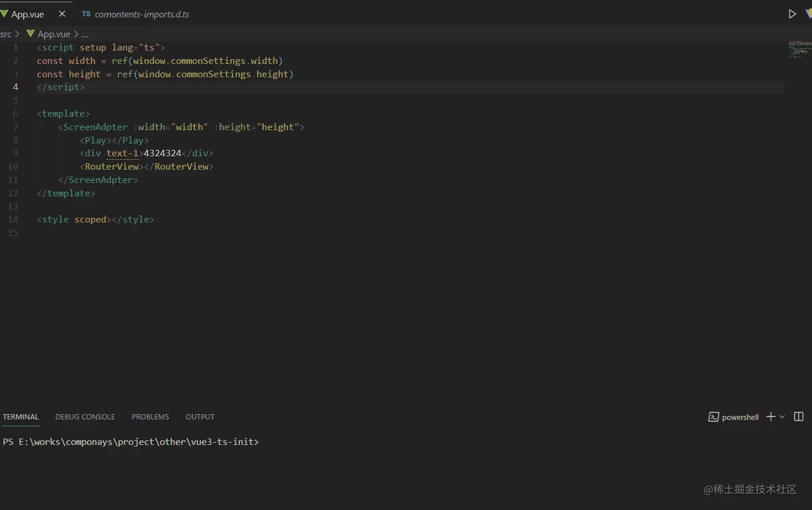Open the new terminal launch profile dropdown
The width and height of the screenshot is (812, 510).
pos(782,417)
